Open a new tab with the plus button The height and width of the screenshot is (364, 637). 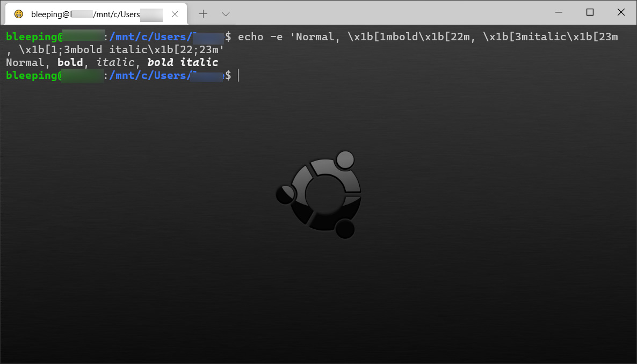coord(203,14)
